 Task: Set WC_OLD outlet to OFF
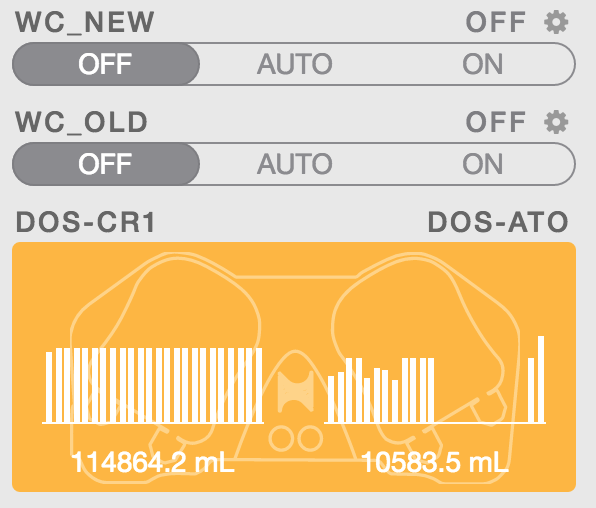pyautogui.click(x=106, y=164)
